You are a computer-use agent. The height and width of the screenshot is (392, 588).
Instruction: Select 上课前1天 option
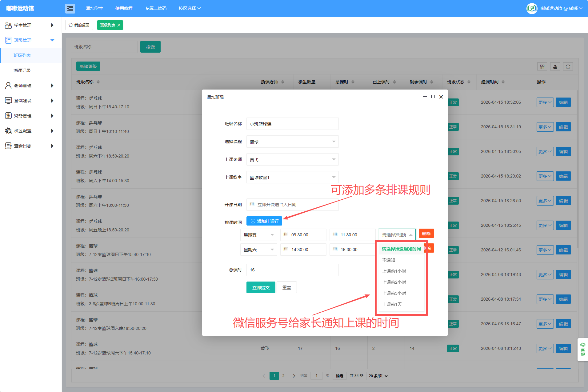402,304
